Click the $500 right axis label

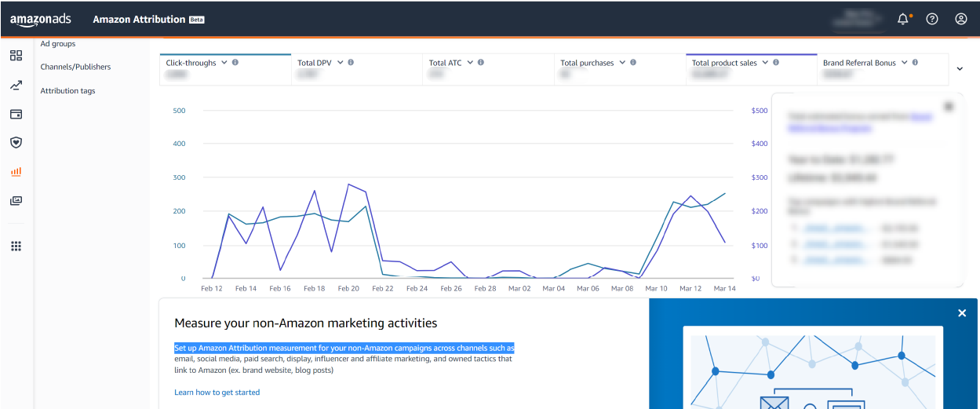pos(760,111)
